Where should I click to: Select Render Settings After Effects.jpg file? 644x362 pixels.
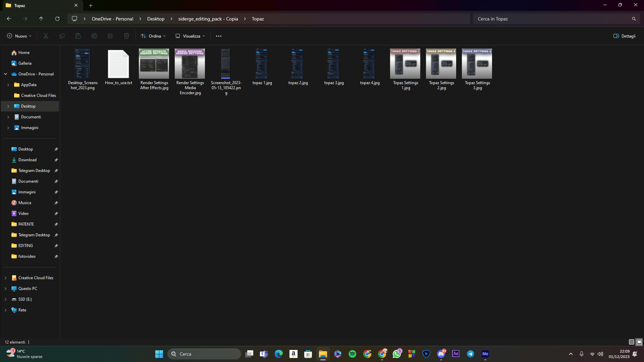[154, 70]
